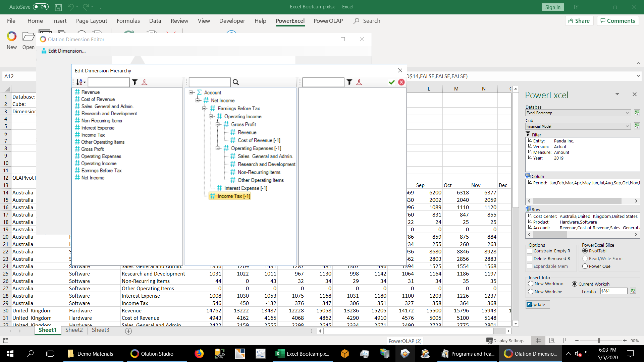Screen dimensions: 644x362
Task: Click the Filter funnel icon in PowerExcel pane
Action: 528,134
